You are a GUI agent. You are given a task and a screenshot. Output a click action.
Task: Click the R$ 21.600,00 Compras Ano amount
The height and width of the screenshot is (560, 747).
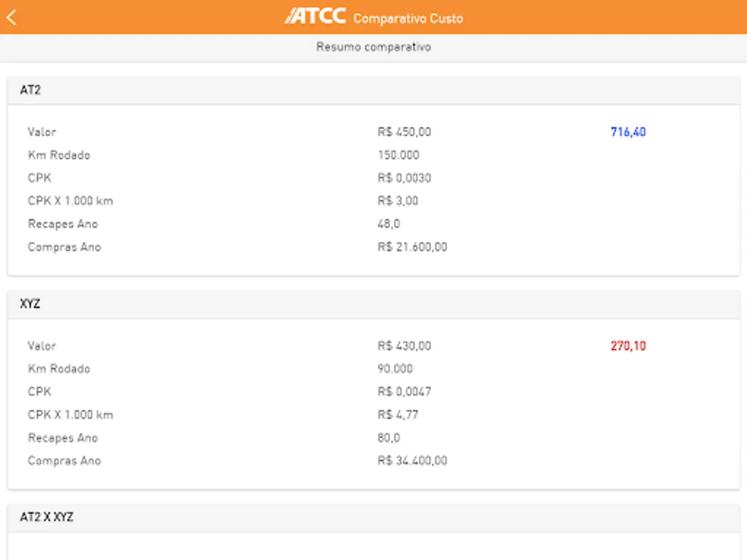point(412,247)
